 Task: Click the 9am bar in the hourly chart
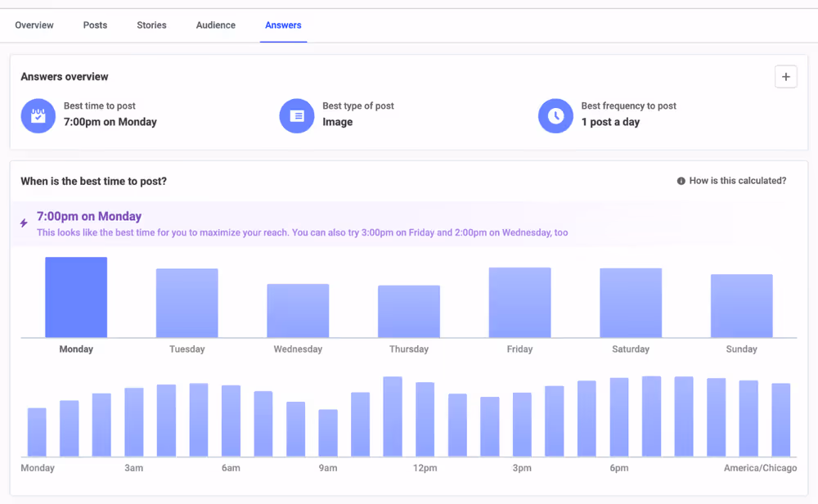[328, 433]
